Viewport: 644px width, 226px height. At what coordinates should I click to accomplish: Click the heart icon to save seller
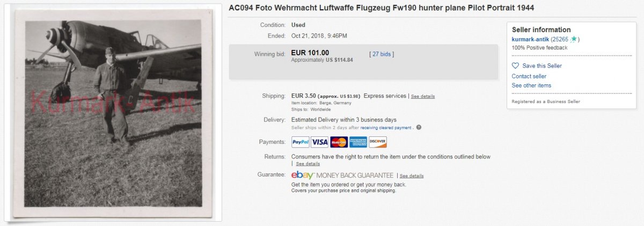pyautogui.click(x=516, y=65)
